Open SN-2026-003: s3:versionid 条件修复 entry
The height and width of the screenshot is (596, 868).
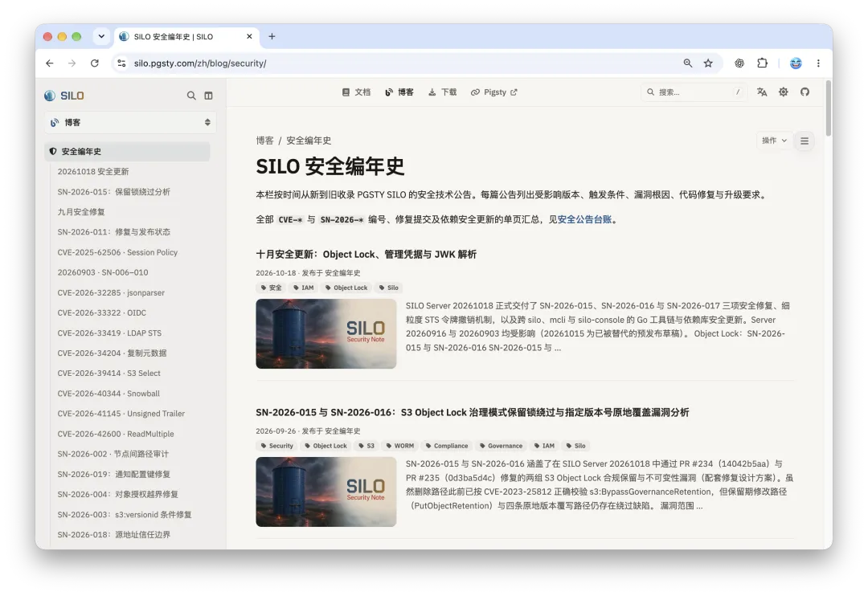coord(125,515)
